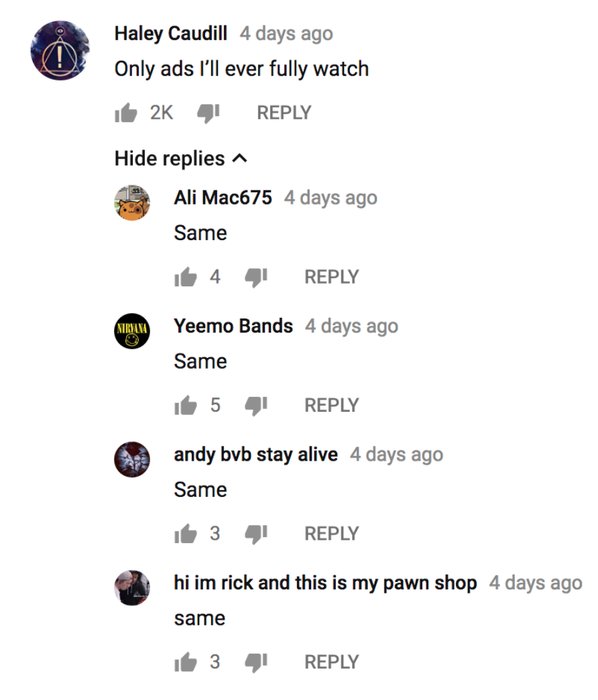Open Haley Caudill's profile avatar

click(60, 50)
